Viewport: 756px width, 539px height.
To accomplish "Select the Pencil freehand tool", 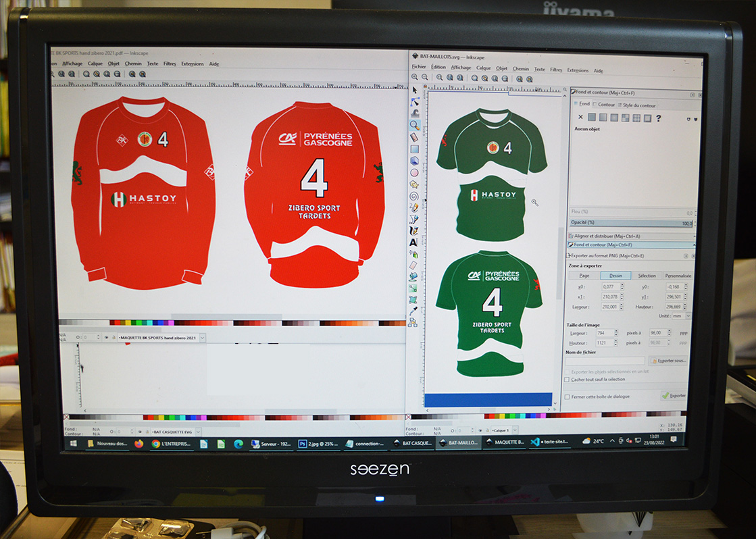I will [x=413, y=207].
